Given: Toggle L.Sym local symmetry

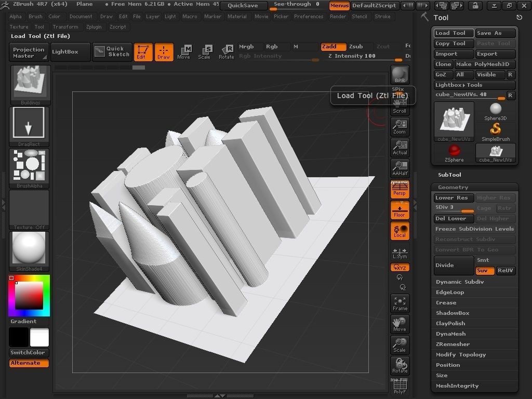Looking at the screenshot, I should click(x=400, y=253).
